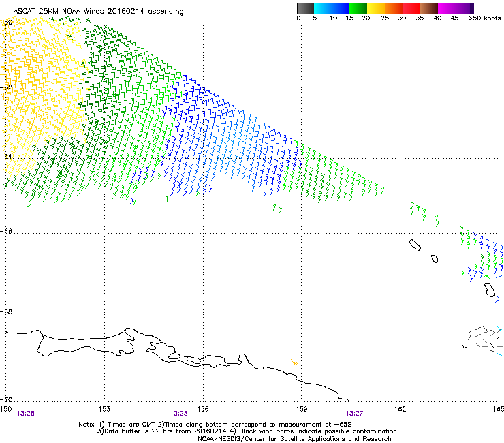Click the latitude label '-70'

tap(6, 399)
